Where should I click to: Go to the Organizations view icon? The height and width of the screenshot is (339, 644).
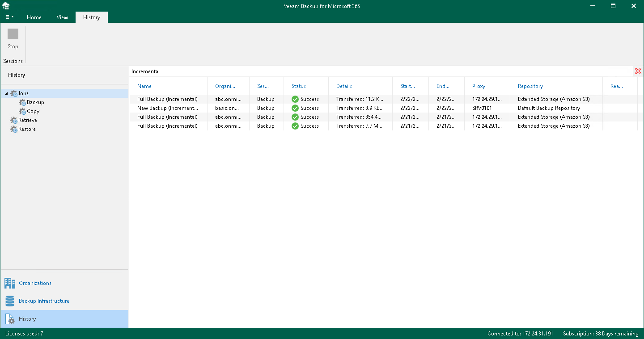(x=10, y=283)
